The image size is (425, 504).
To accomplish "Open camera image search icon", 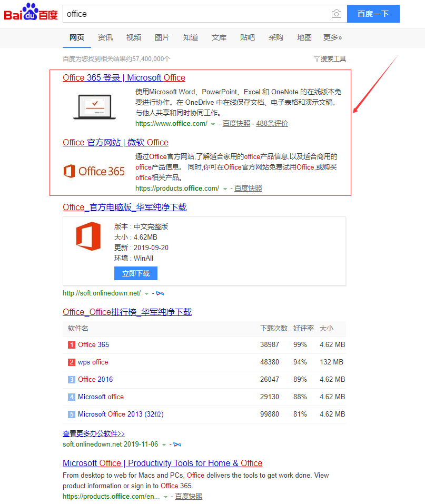I will (x=337, y=14).
